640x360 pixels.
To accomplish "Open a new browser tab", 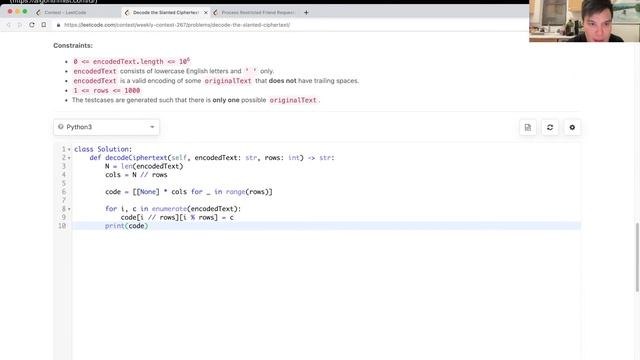I will (x=306, y=13).
